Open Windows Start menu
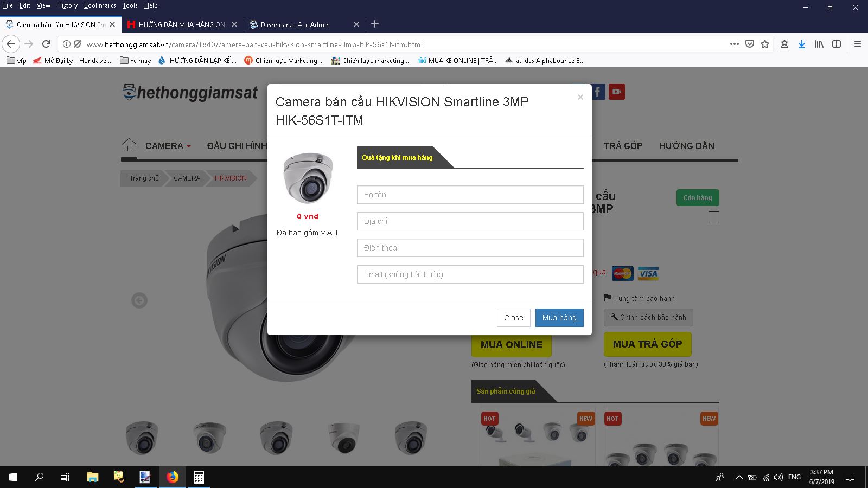This screenshot has height=488, width=868. pyautogui.click(x=13, y=477)
